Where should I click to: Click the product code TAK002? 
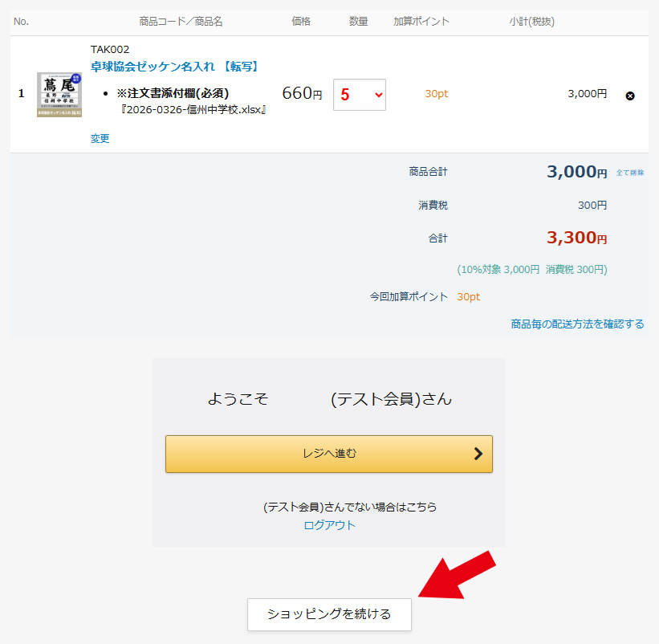tap(110, 49)
